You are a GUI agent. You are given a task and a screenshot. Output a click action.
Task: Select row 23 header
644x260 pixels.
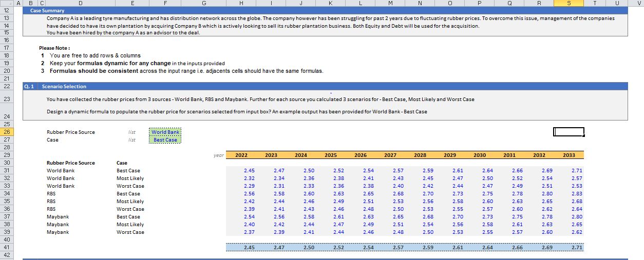pyautogui.click(x=6, y=99)
